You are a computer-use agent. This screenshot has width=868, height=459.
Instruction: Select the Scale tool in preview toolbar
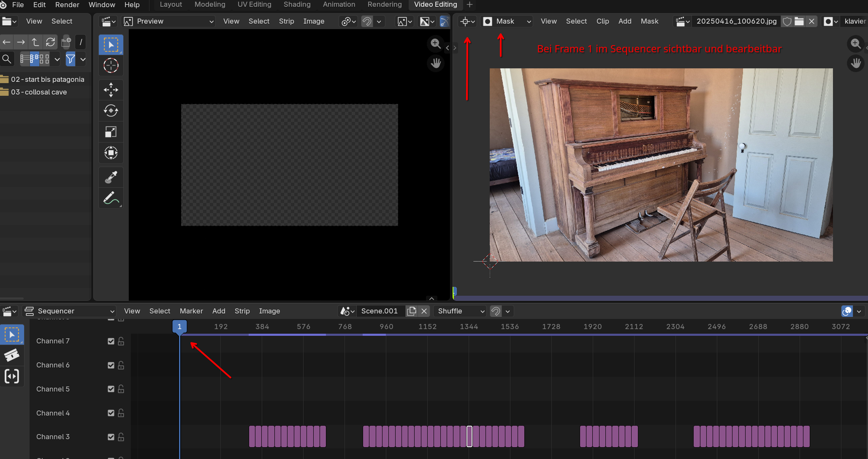tap(111, 132)
